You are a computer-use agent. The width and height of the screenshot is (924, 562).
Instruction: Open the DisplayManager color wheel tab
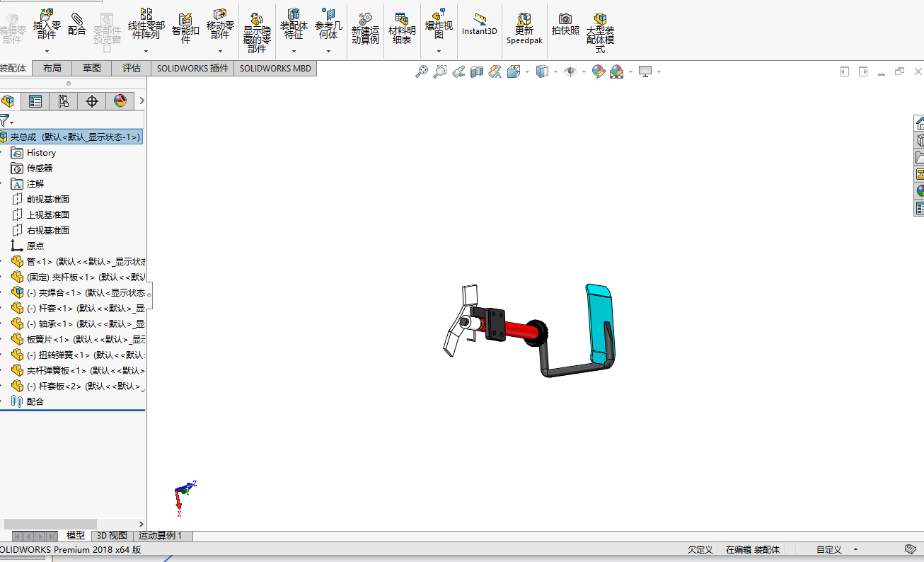pos(120,101)
